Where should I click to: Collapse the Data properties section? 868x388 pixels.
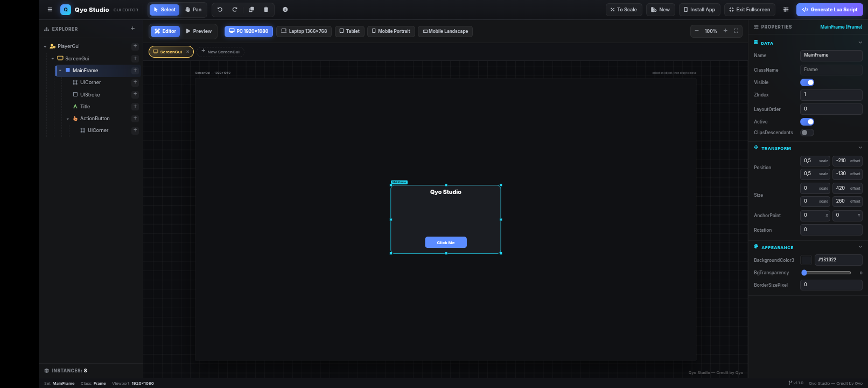860,43
